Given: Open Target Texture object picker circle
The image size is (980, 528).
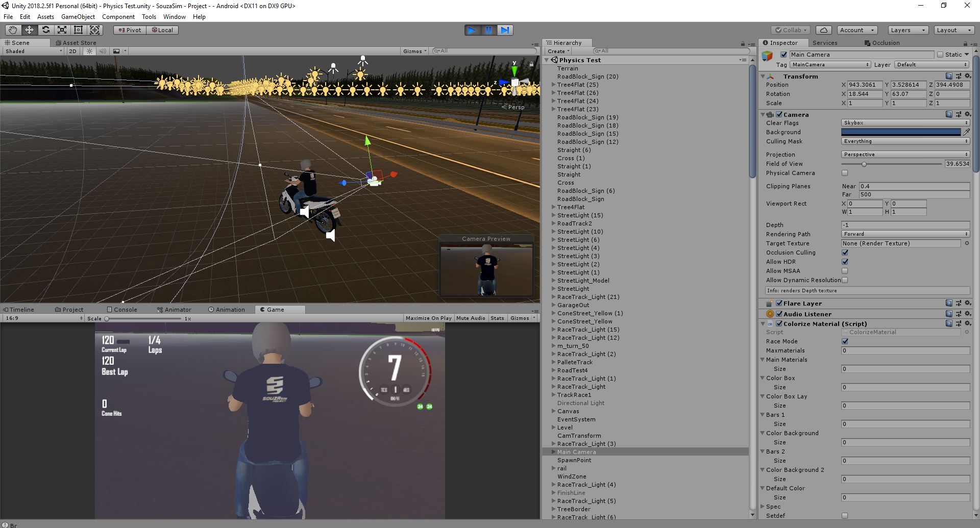Looking at the screenshot, I should (967, 243).
